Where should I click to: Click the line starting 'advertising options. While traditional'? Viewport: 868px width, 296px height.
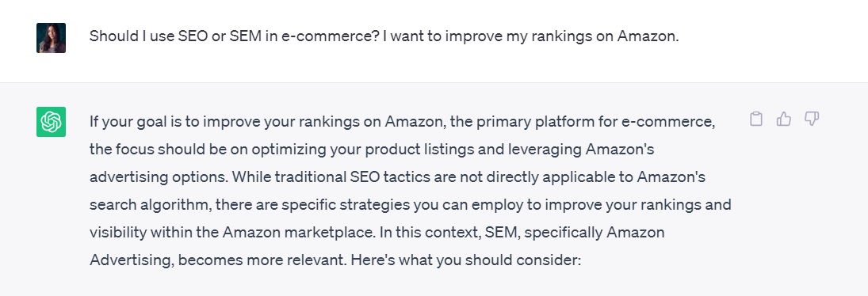click(x=397, y=176)
